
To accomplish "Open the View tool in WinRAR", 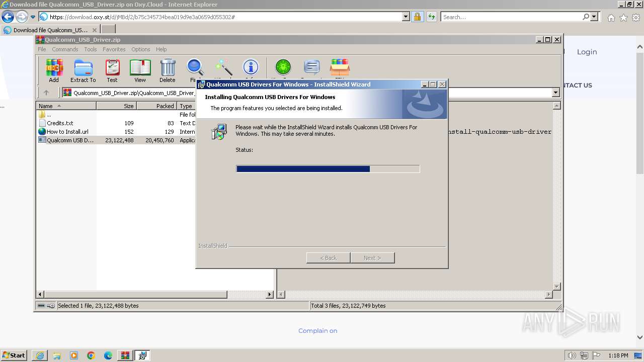I will click(140, 70).
